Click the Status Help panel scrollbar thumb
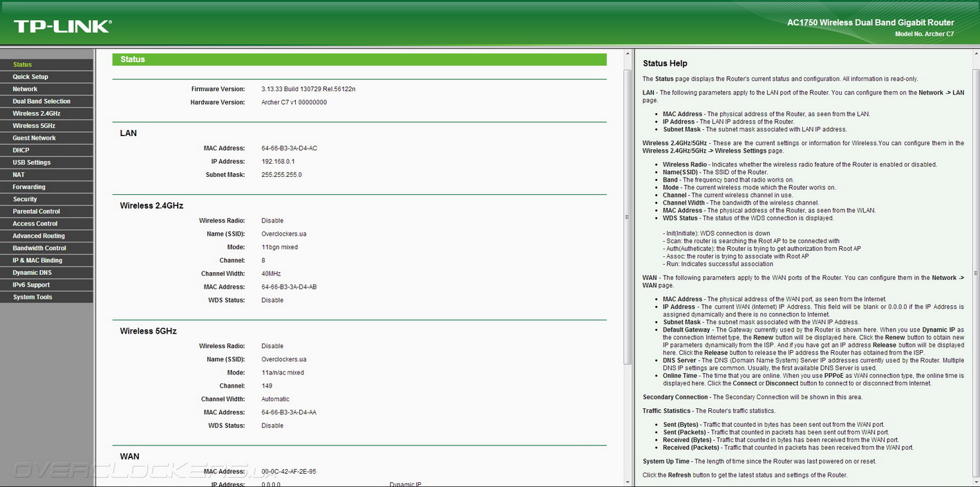This screenshot has width=980, height=487. tap(975, 273)
